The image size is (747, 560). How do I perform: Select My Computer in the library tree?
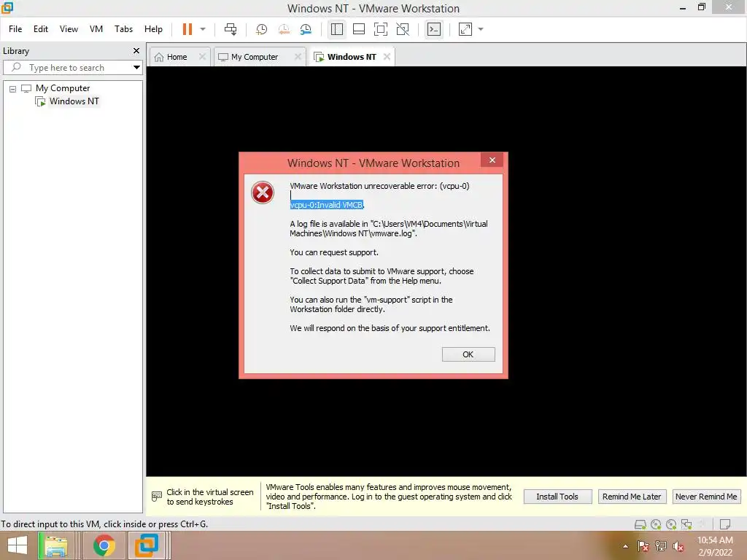point(63,88)
